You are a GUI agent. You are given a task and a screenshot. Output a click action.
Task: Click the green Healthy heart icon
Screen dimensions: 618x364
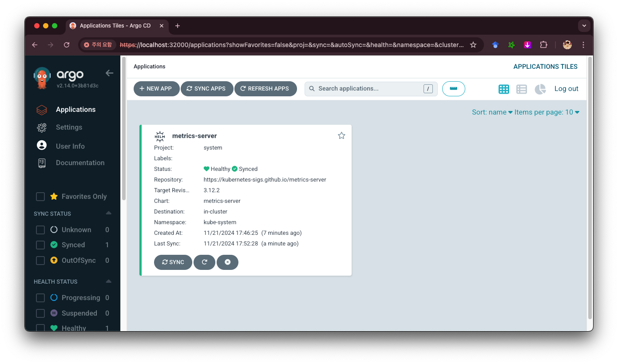click(x=206, y=169)
